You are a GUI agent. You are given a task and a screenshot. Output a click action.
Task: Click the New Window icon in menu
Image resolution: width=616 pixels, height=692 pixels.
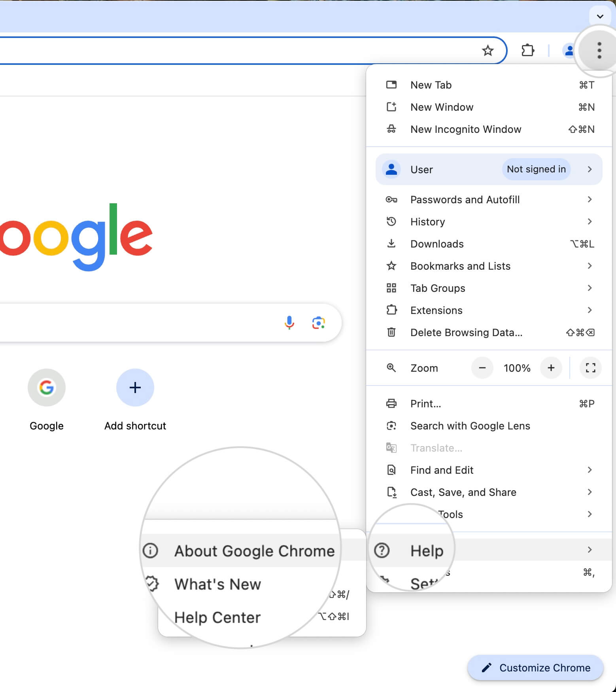click(x=391, y=107)
